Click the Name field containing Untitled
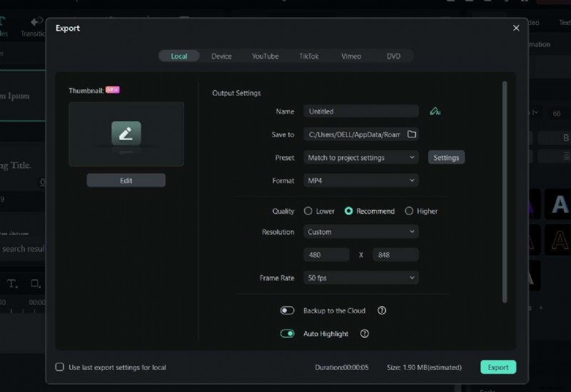 [360, 111]
